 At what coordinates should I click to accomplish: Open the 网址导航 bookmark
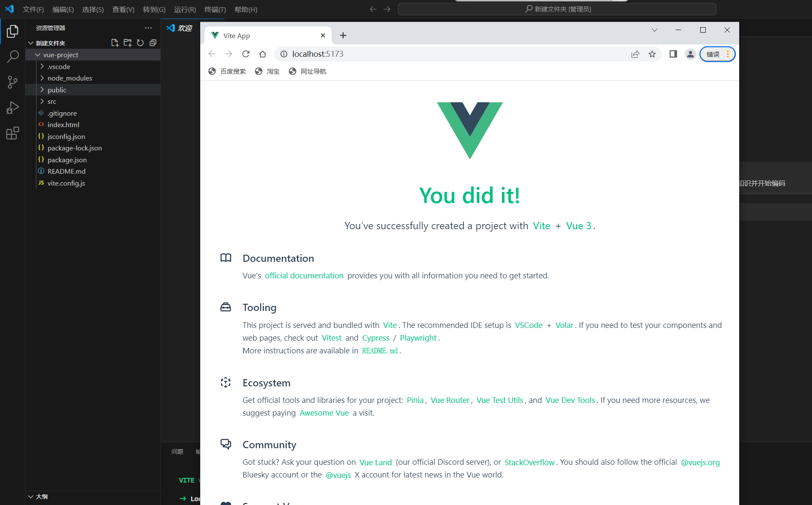(x=307, y=71)
